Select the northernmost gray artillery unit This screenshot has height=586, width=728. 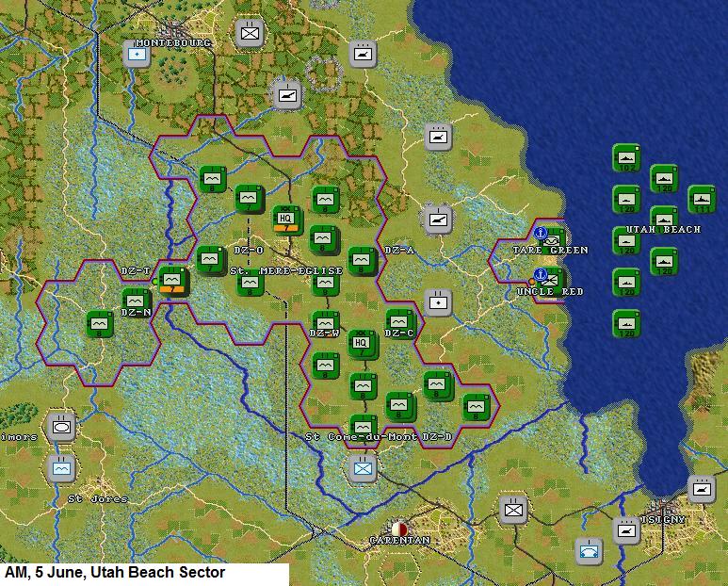(x=363, y=55)
